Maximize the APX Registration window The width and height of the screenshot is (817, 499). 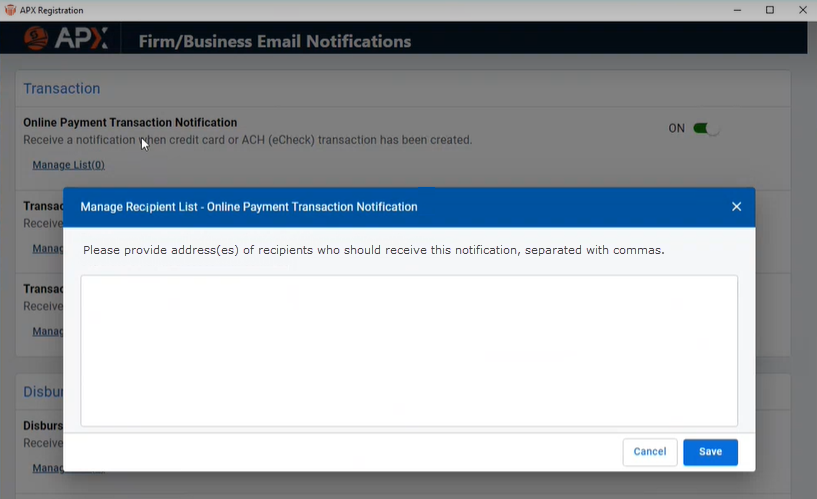click(x=769, y=10)
